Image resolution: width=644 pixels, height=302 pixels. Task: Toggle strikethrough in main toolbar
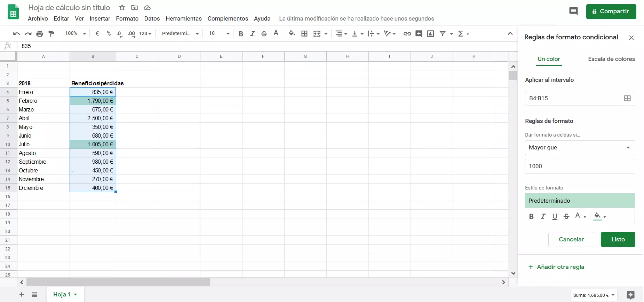[264, 34]
